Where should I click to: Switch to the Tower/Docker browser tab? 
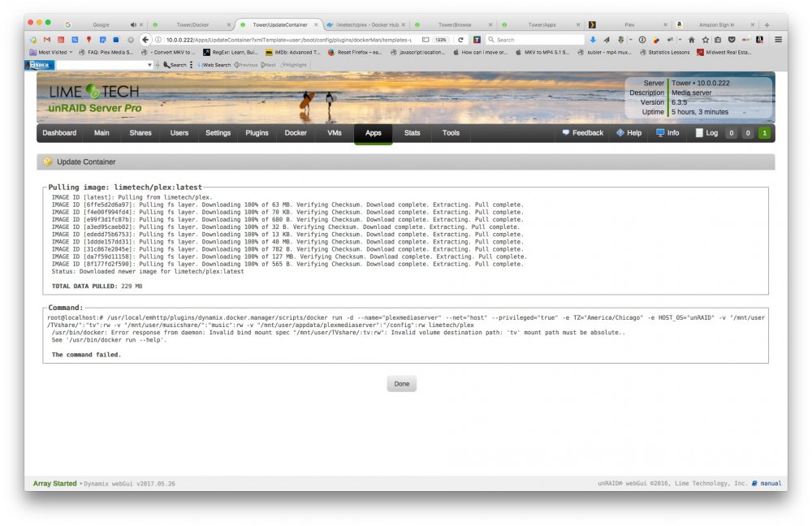pos(192,24)
